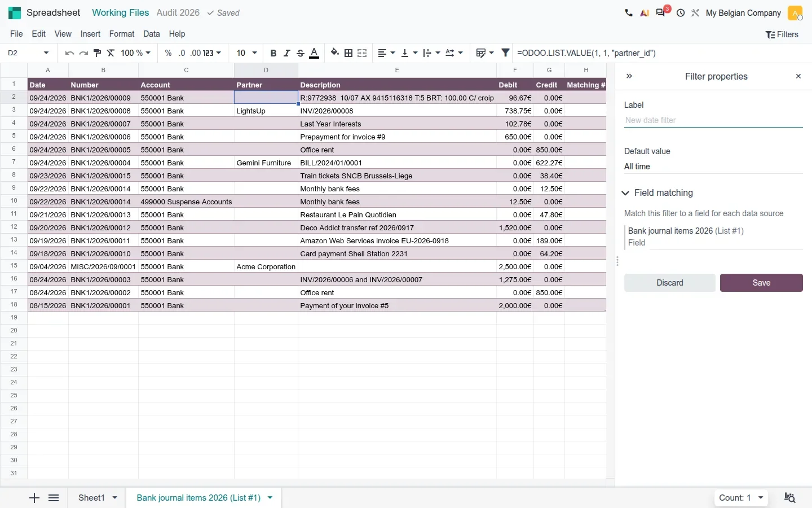Image resolution: width=812 pixels, height=508 pixels.
Task: Open the Format menu
Action: coord(122,34)
